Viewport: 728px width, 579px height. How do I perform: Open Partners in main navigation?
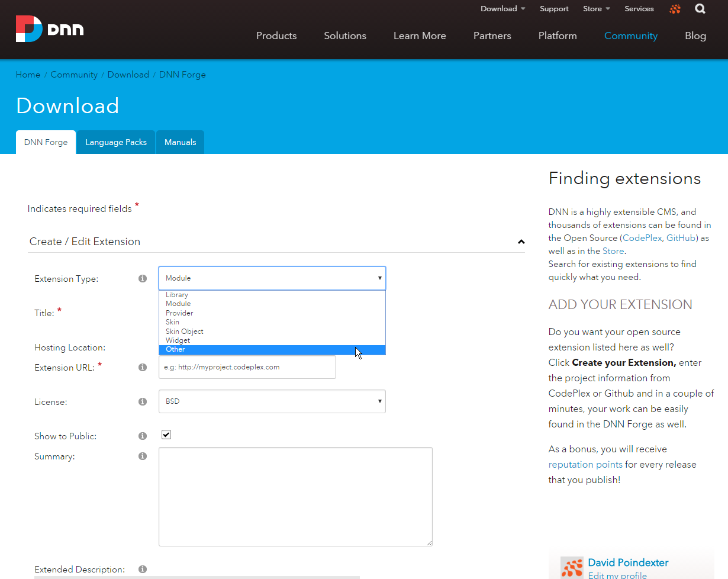pyautogui.click(x=492, y=36)
